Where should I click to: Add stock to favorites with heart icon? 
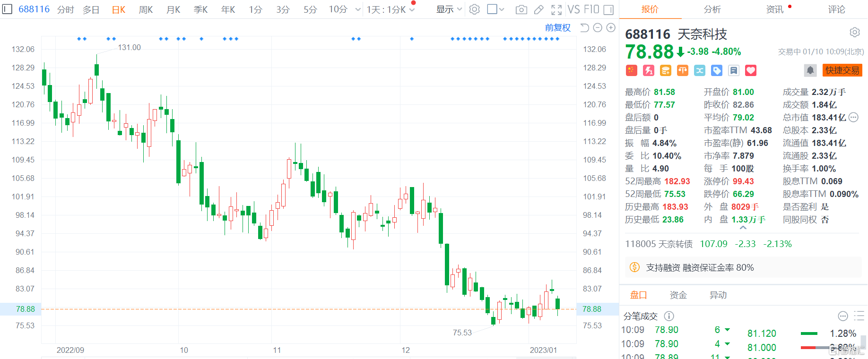click(x=751, y=70)
